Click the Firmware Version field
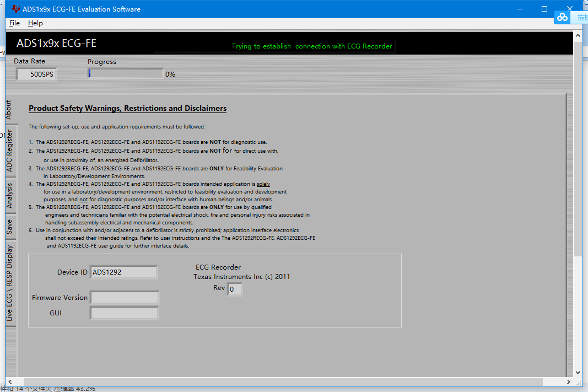 [x=124, y=298]
